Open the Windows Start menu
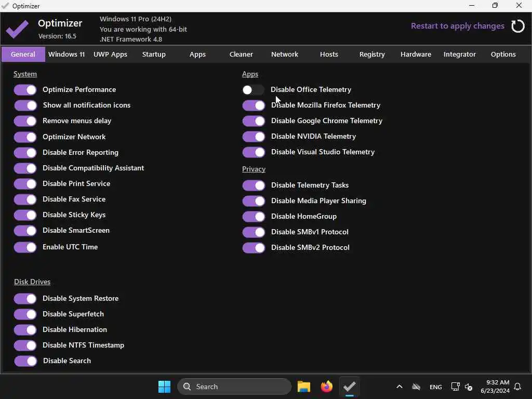Screen dimensions: 532x399 (x=165, y=387)
